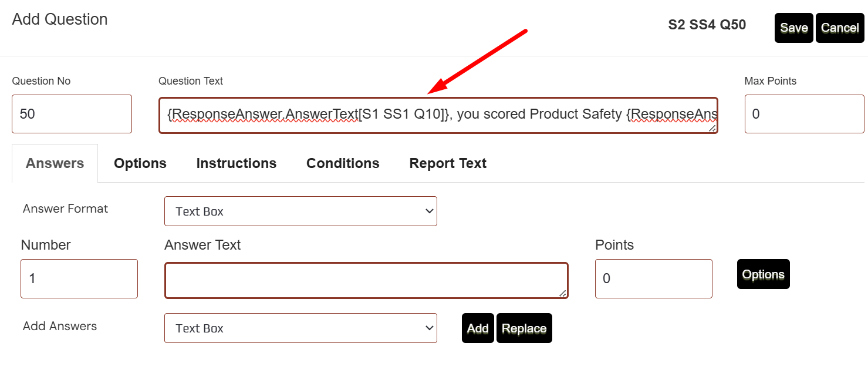The width and height of the screenshot is (868, 373).
Task: Go to the Instructions tab
Action: (x=237, y=163)
